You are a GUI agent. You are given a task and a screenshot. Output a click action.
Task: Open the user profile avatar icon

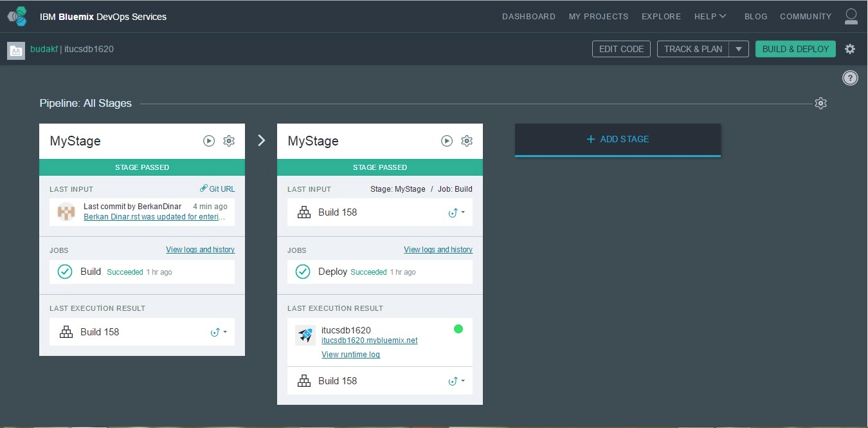pos(851,17)
